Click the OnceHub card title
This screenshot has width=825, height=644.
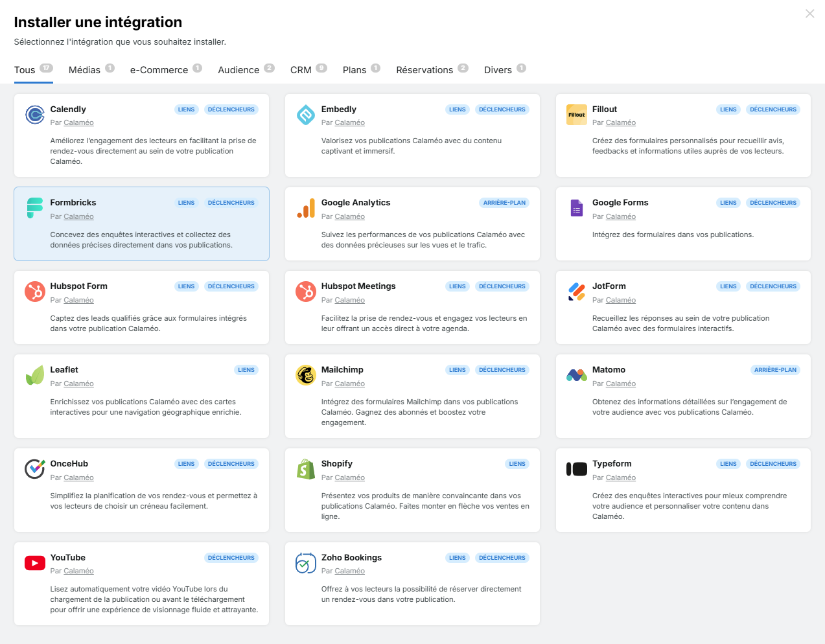[x=69, y=463]
